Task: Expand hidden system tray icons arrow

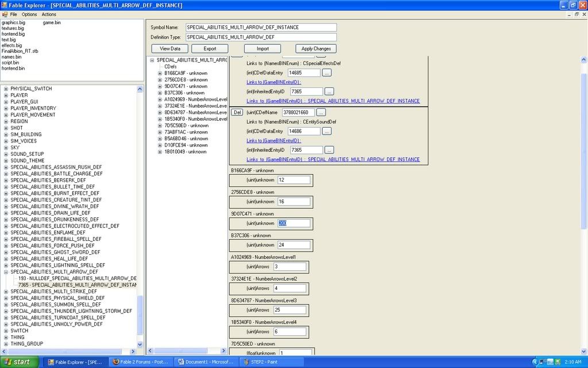Action: click(535, 362)
